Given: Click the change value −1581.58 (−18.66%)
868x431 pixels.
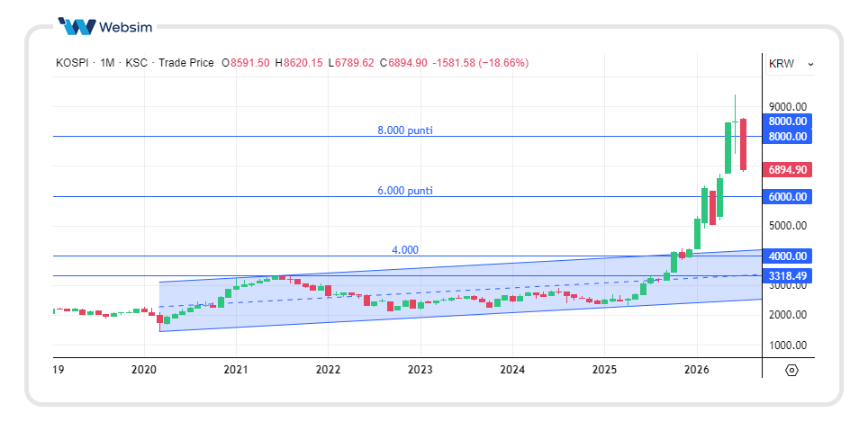Looking at the screenshot, I should pos(481,63).
